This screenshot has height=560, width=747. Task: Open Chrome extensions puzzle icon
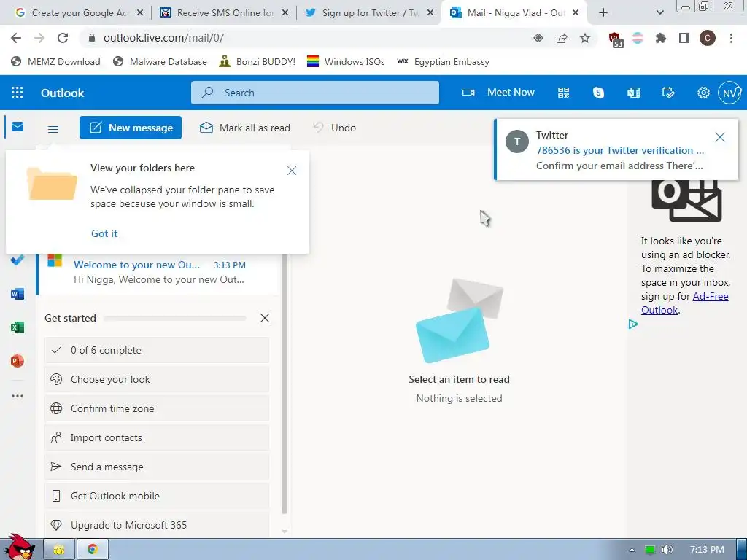[x=661, y=38]
